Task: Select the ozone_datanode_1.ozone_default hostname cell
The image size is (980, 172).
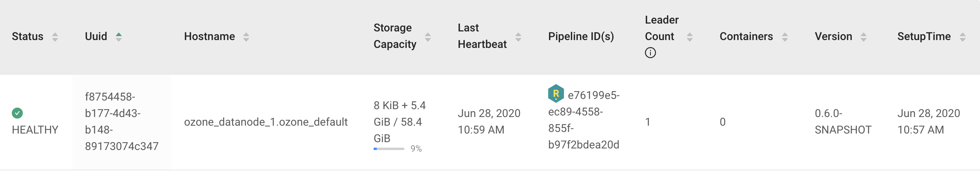Action: point(266,122)
